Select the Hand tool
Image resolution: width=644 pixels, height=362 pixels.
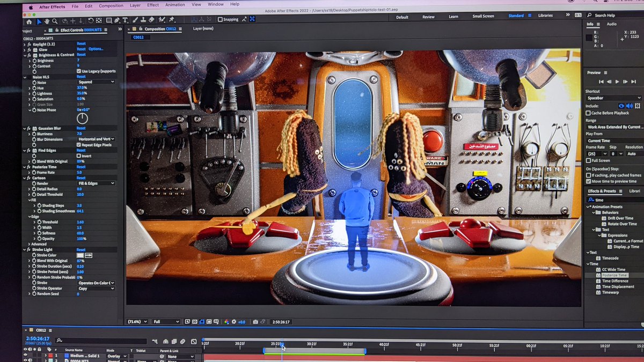(x=47, y=21)
